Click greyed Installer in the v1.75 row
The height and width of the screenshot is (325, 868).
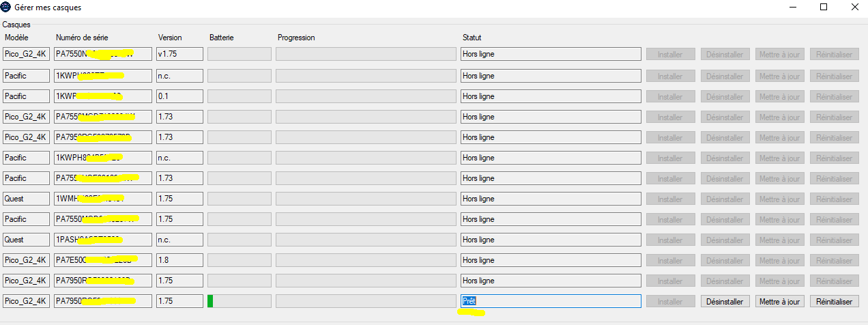671,54
